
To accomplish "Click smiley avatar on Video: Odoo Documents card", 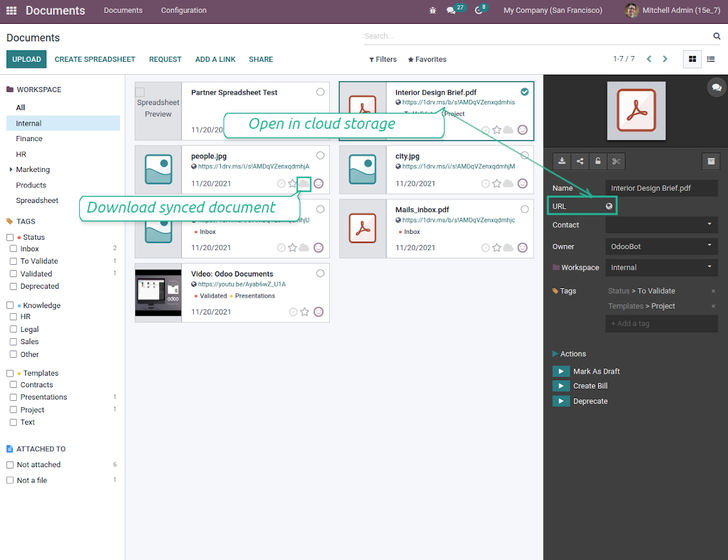I will 318,311.
